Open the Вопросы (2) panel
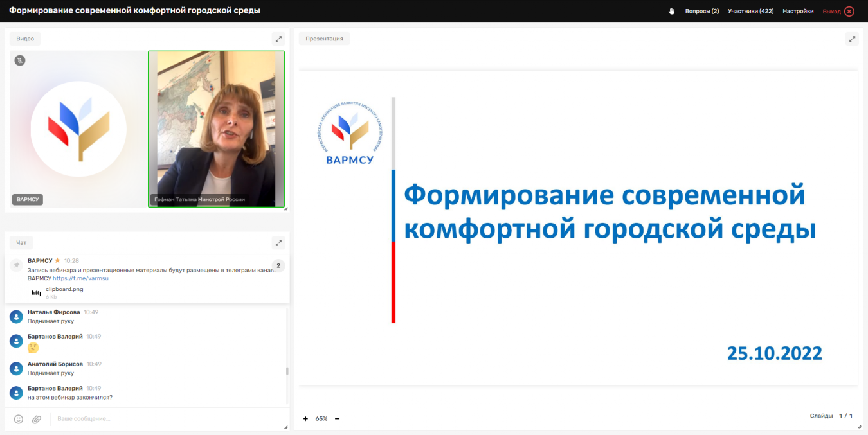The height and width of the screenshot is (435, 868). click(702, 11)
